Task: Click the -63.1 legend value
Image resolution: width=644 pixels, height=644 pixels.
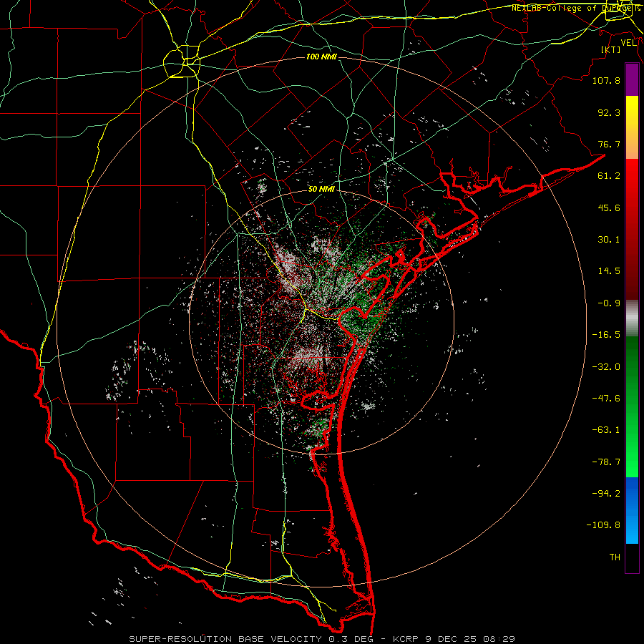Action: click(x=606, y=430)
